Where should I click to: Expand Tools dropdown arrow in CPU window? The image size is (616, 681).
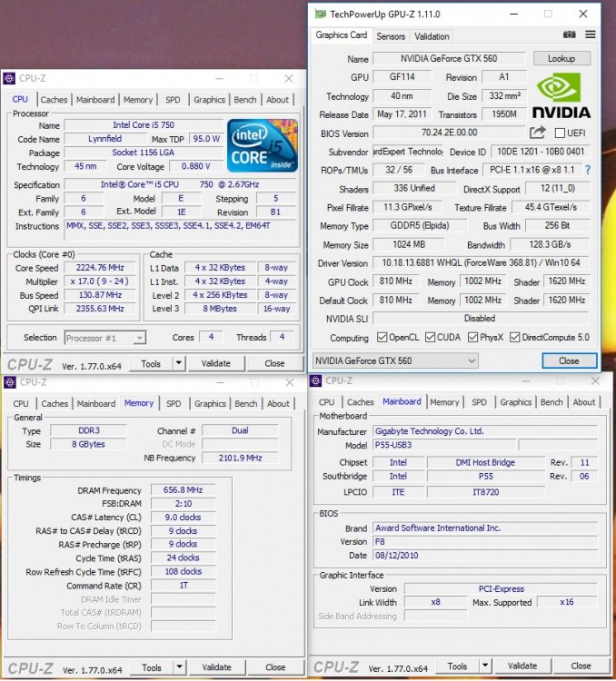tap(179, 363)
